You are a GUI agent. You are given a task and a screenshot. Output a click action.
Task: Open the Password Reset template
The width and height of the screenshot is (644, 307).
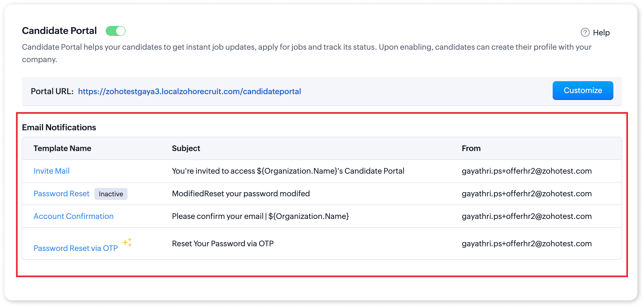tap(61, 194)
